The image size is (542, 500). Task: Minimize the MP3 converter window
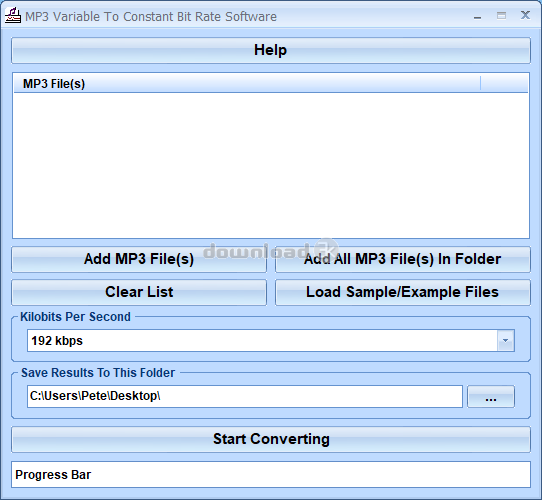477,16
